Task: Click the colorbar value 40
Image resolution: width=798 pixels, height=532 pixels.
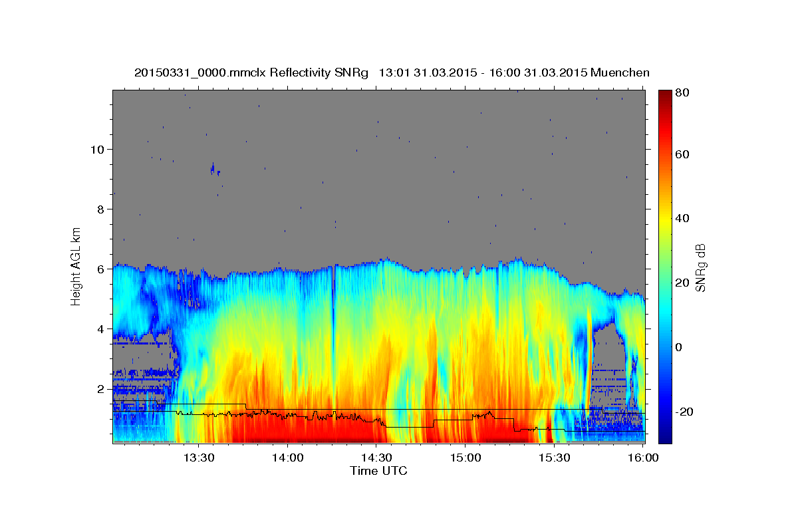Action: 681,218
